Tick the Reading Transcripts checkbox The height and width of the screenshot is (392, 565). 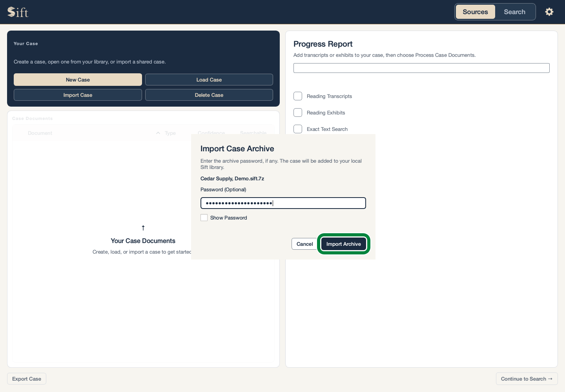tap(298, 96)
